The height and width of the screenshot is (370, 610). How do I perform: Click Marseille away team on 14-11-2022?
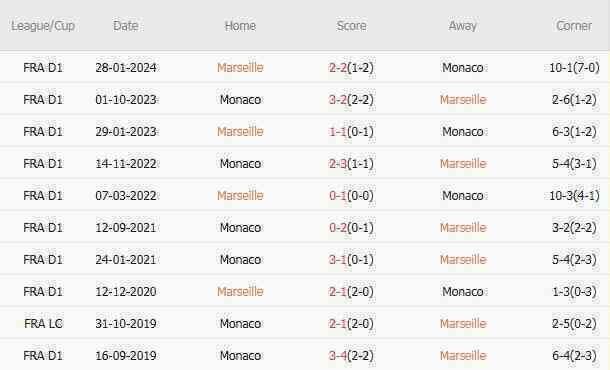point(463,163)
